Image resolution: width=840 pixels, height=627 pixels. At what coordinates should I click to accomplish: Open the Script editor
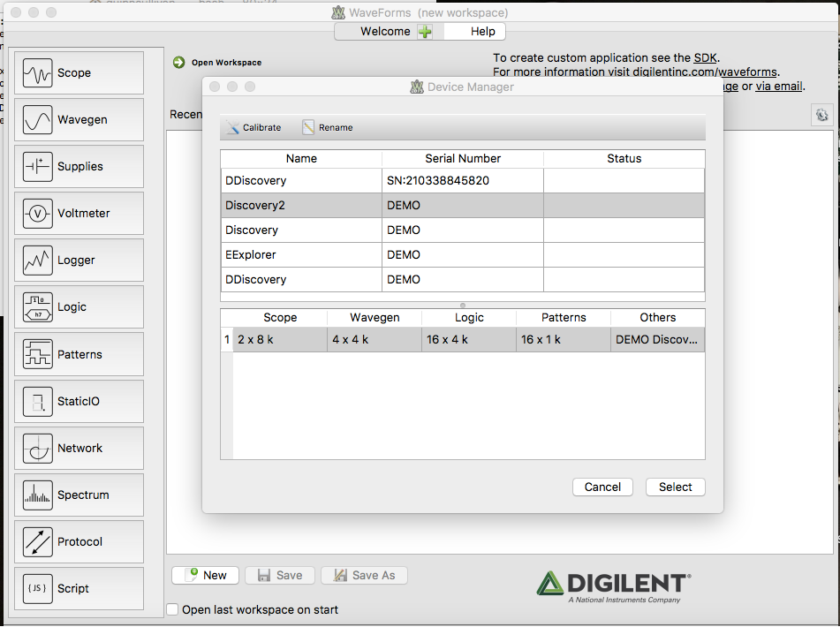click(x=79, y=588)
